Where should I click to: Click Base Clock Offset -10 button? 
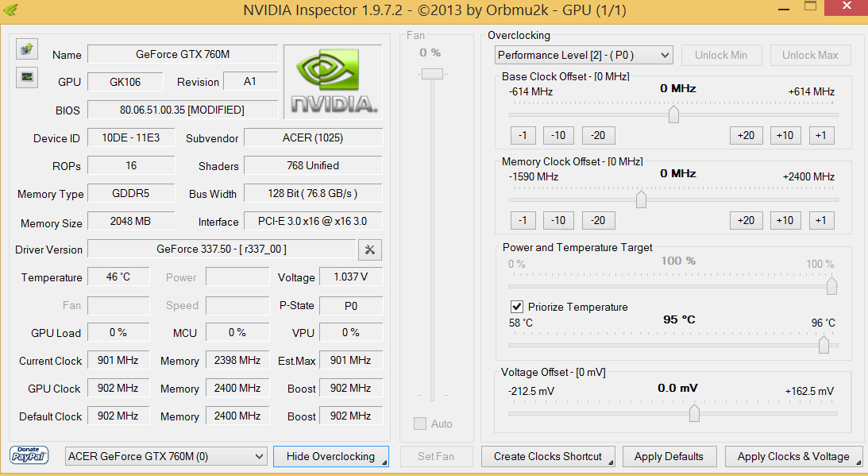[558, 135]
